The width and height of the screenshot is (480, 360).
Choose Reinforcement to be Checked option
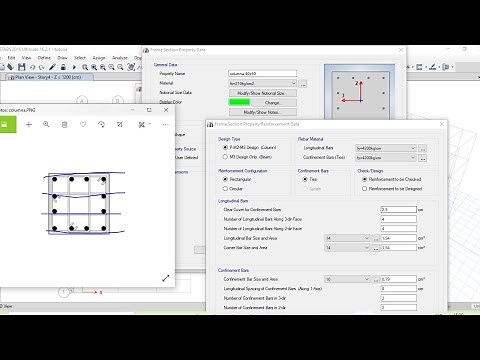coord(365,179)
